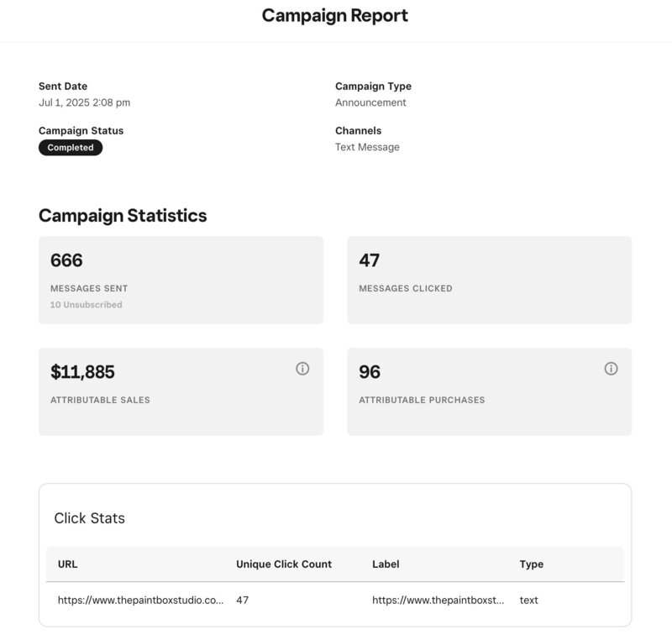The height and width of the screenshot is (640, 672).
Task: Open the thepaintboxstudio URL in Click Stats
Action: pyautogui.click(x=140, y=600)
